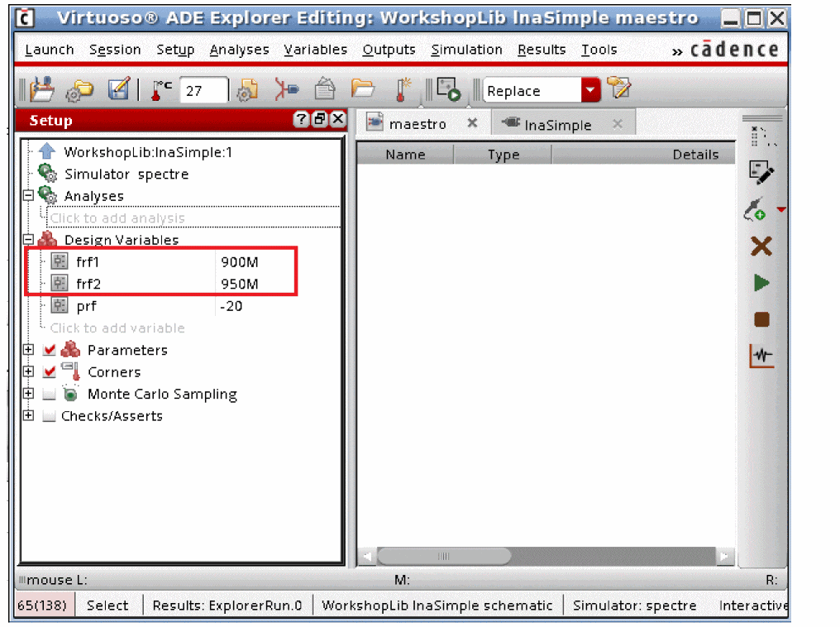
Task: Open the Variables menu
Action: [316, 50]
